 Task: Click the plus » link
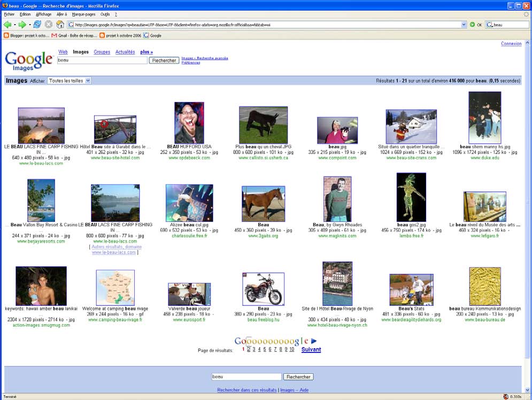point(147,52)
